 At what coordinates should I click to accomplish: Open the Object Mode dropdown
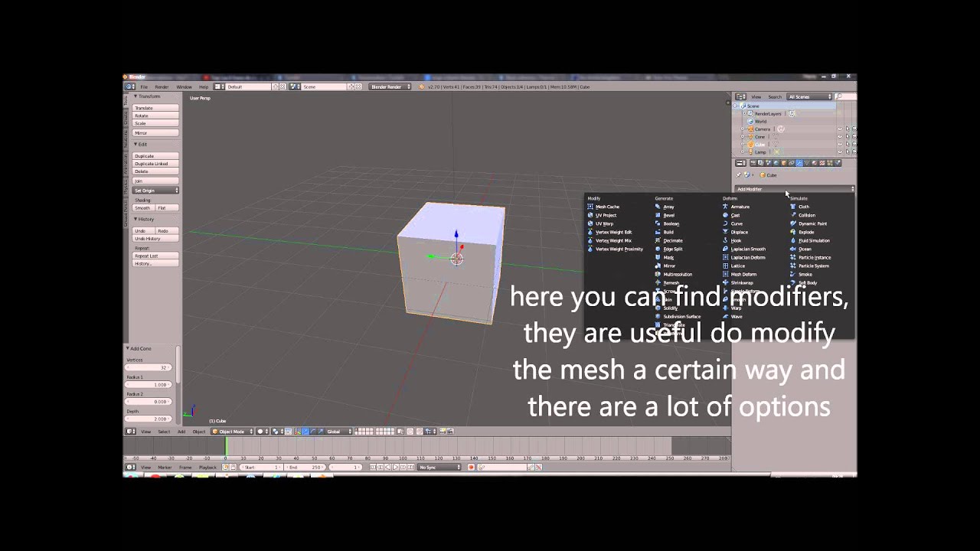[x=232, y=431]
